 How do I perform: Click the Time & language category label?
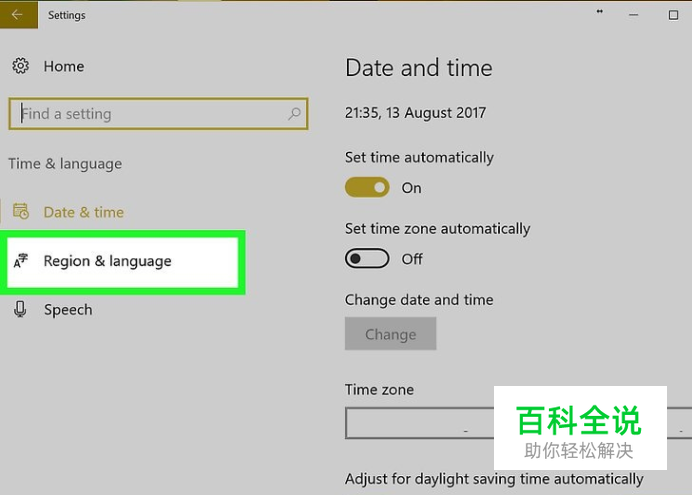click(65, 164)
